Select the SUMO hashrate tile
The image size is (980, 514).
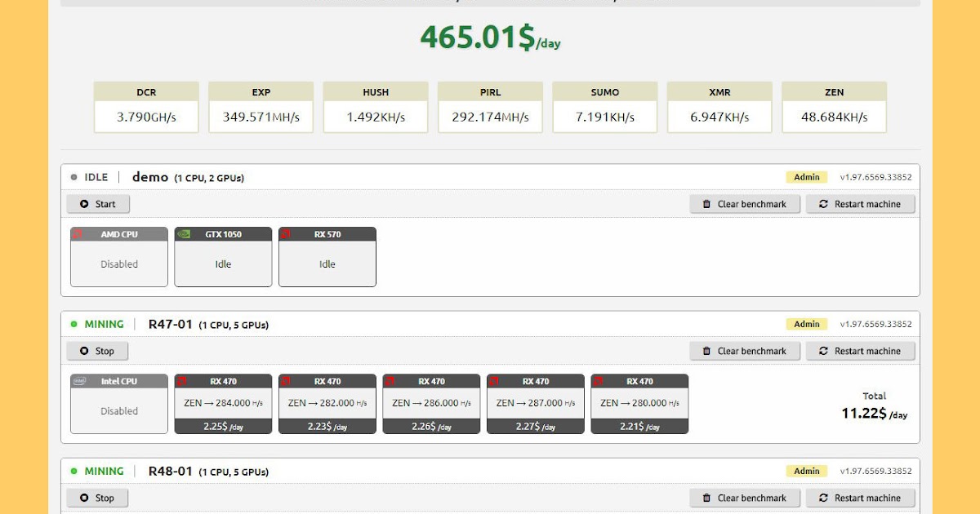[x=605, y=107]
